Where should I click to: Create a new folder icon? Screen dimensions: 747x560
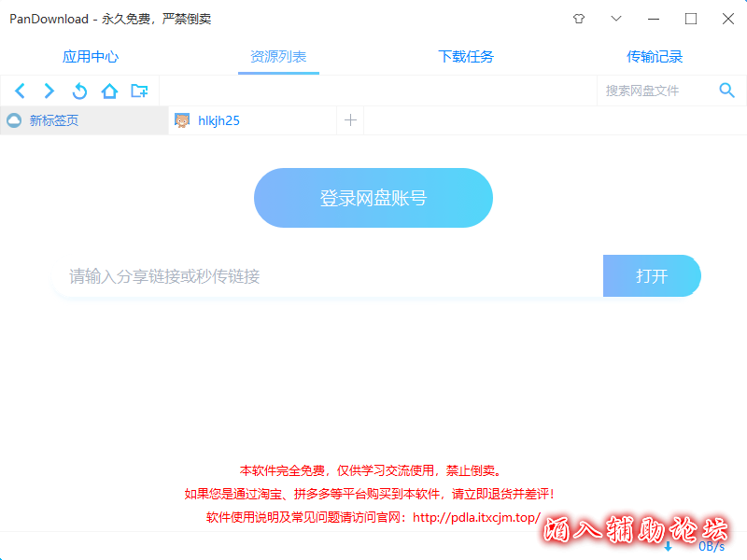tap(139, 91)
